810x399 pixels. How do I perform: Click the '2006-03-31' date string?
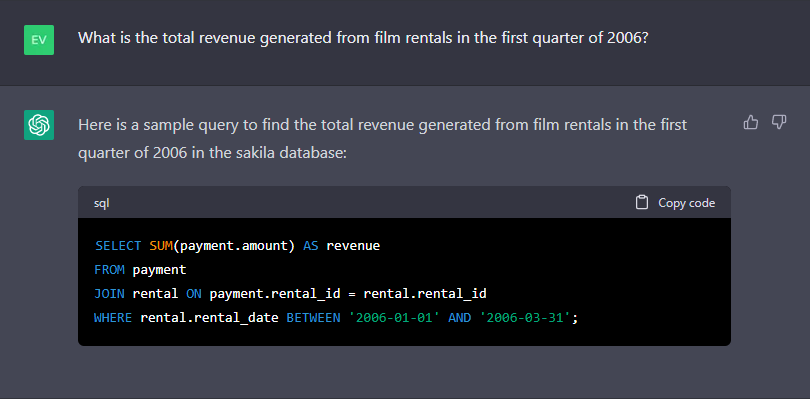525,318
